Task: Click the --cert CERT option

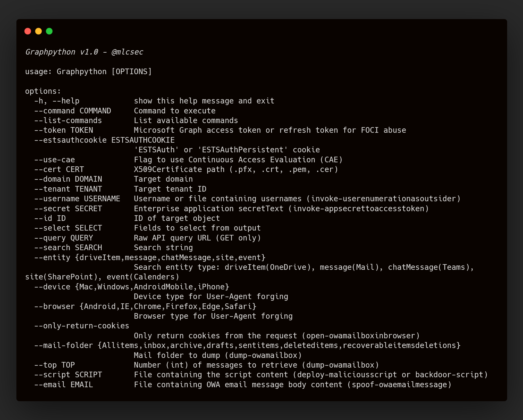Action: click(x=59, y=169)
